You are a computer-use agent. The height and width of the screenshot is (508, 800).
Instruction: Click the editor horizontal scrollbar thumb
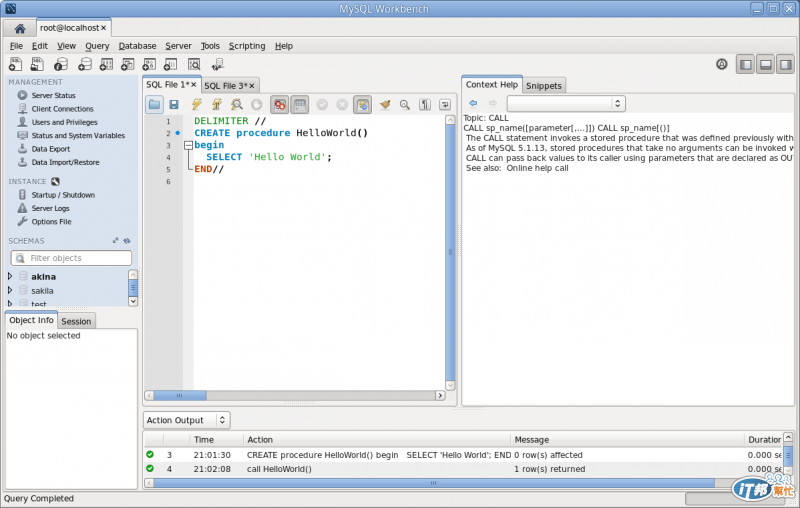pyautogui.click(x=180, y=395)
